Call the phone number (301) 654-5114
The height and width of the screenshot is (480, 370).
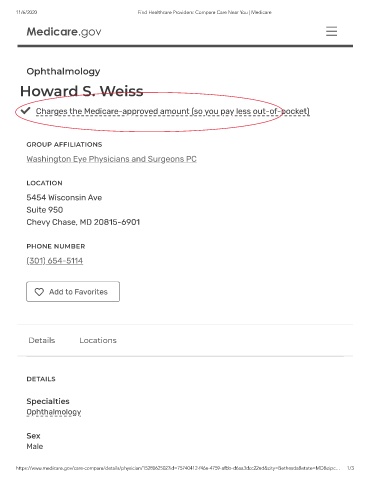click(55, 261)
